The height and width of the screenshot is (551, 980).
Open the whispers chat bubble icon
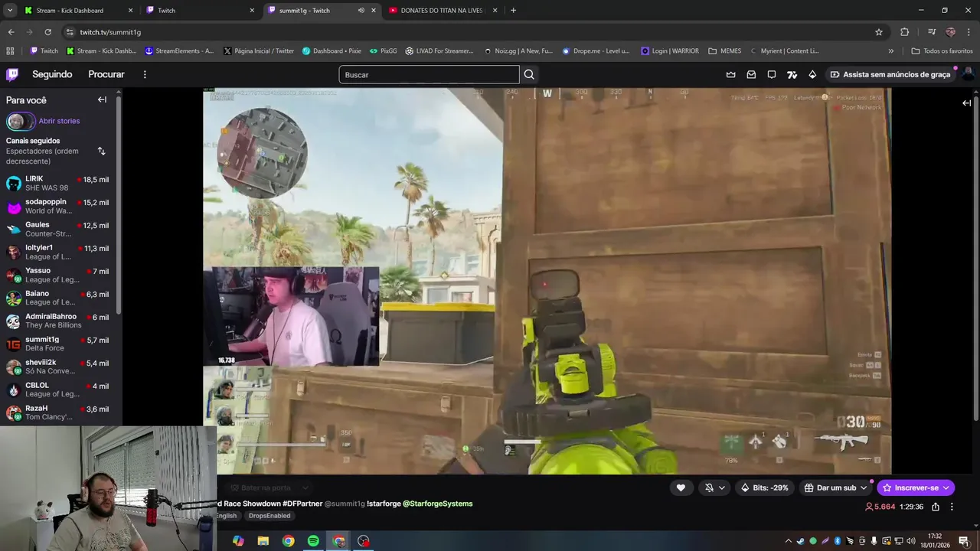click(772, 74)
